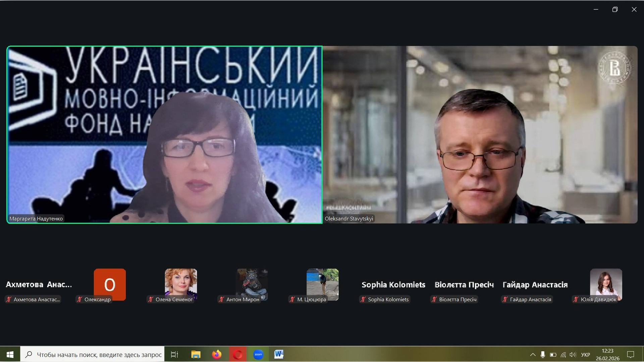
Task: Open File Explorer from taskbar
Action: pyautogui.click(x=196, y=354)
